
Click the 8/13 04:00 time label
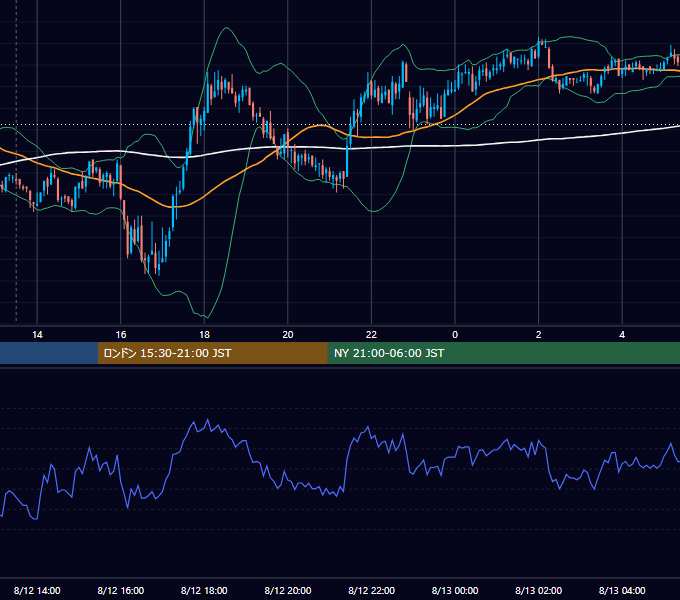(622, 590)
